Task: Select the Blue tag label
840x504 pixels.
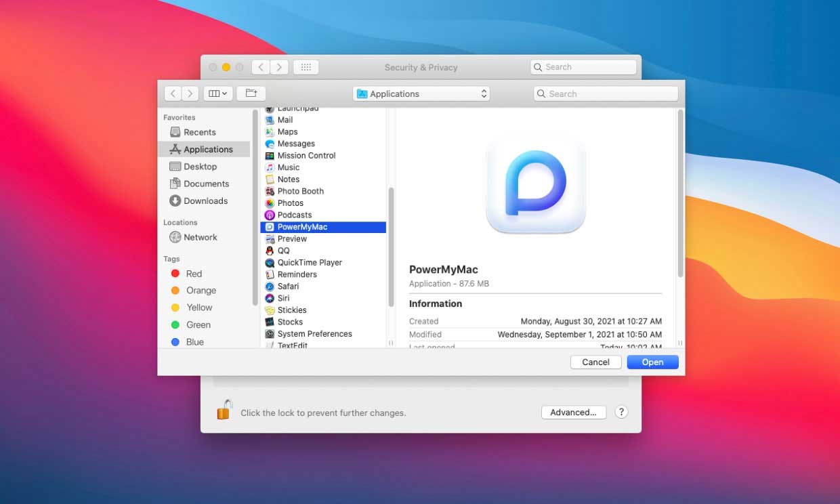Action: point(195,342)
